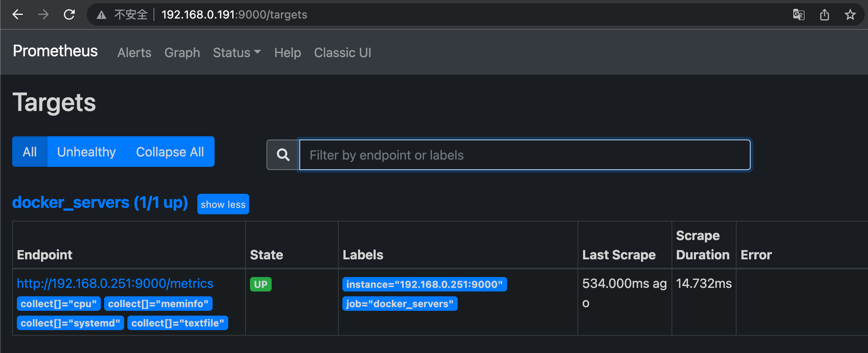Click the 534.000ms ago last scrape value
Screen dimensions: 868x353
tap(624, 293)
